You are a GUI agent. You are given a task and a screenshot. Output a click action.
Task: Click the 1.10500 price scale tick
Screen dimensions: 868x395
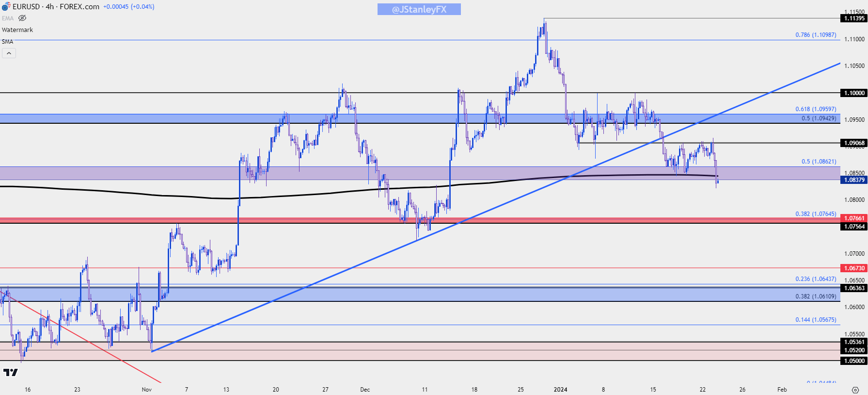coord(854,66)
